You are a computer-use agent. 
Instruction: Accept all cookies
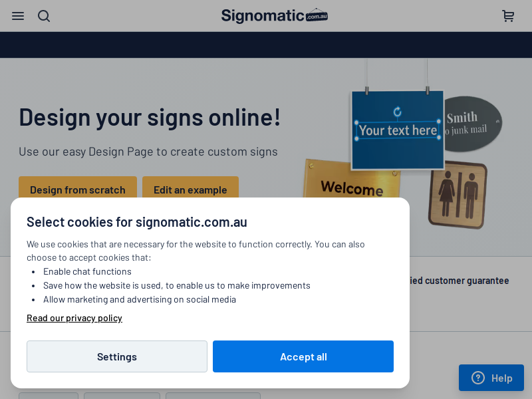tap(303, 356)
